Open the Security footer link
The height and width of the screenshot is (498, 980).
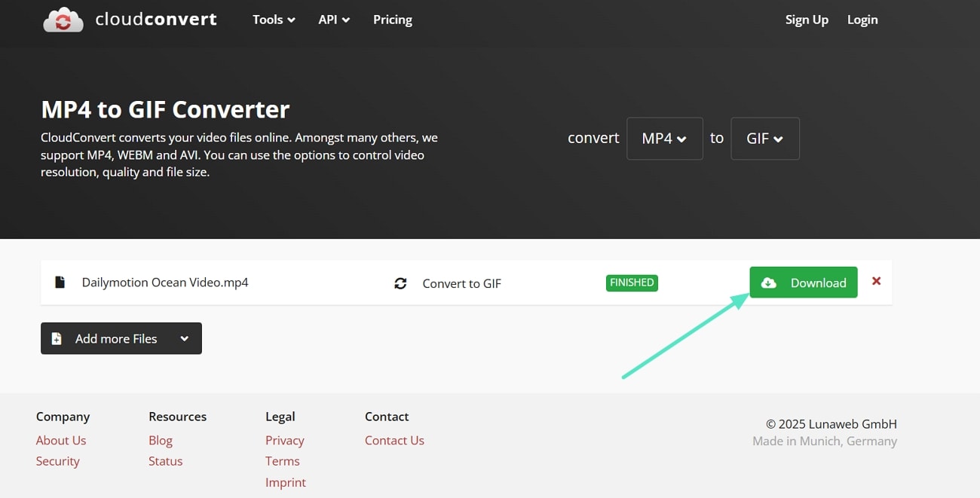click(x=57, y=461)
